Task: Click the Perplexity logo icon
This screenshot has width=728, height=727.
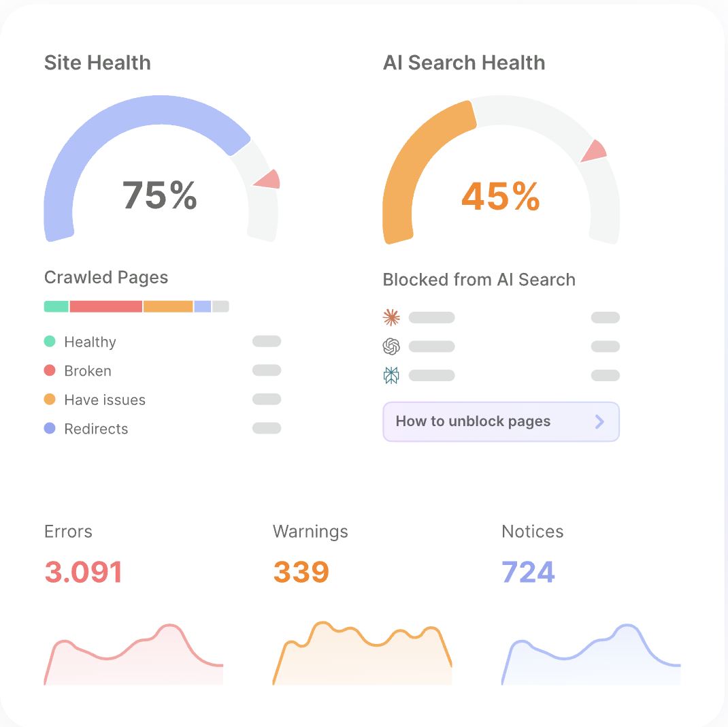Action: tap(391, 375)
